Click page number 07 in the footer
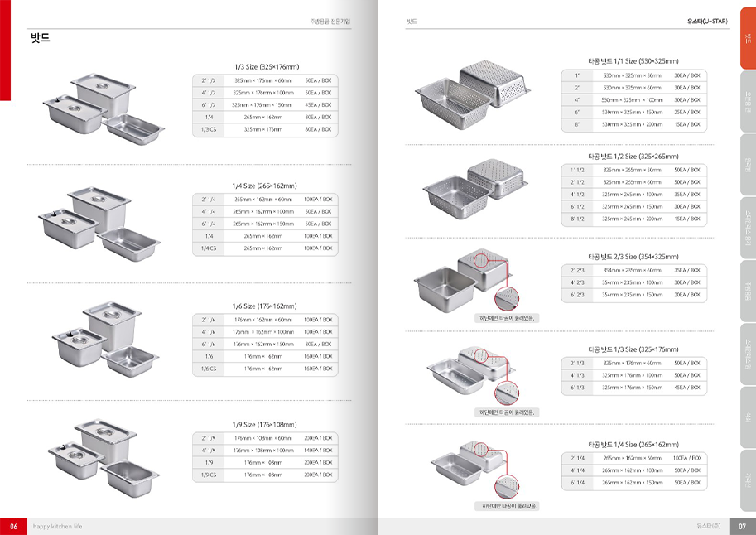This screenshot has width=756, height=535. click(x=742, y=527)
